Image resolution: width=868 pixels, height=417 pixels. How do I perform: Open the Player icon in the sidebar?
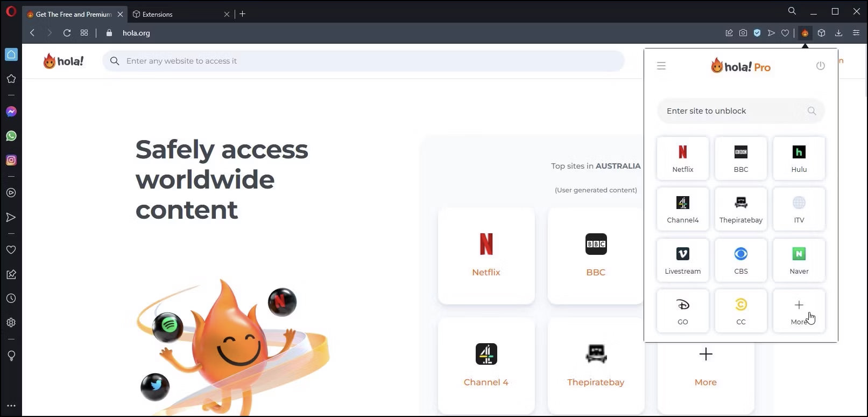point(11,193)
